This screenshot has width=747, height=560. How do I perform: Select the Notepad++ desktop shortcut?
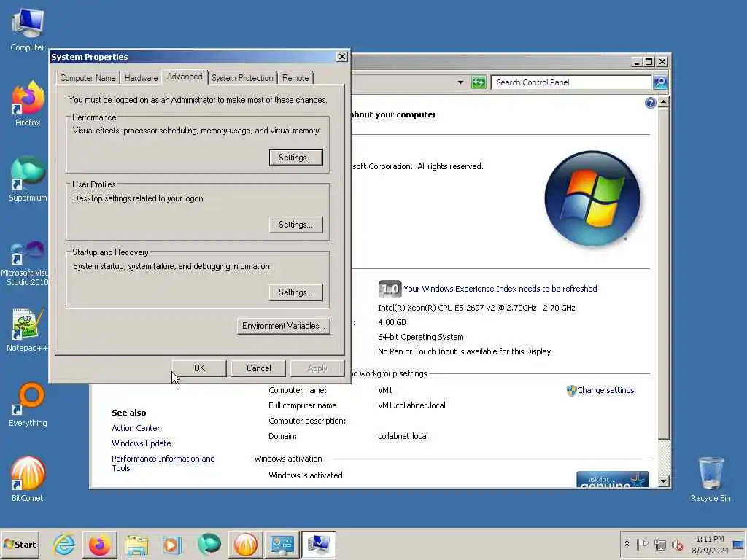(27, 330)
